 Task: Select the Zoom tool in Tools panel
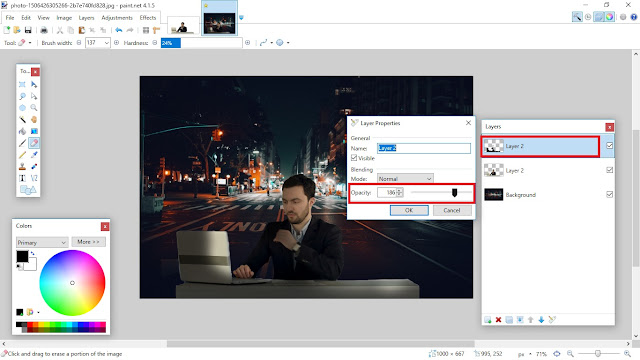(x=34, y=108)
